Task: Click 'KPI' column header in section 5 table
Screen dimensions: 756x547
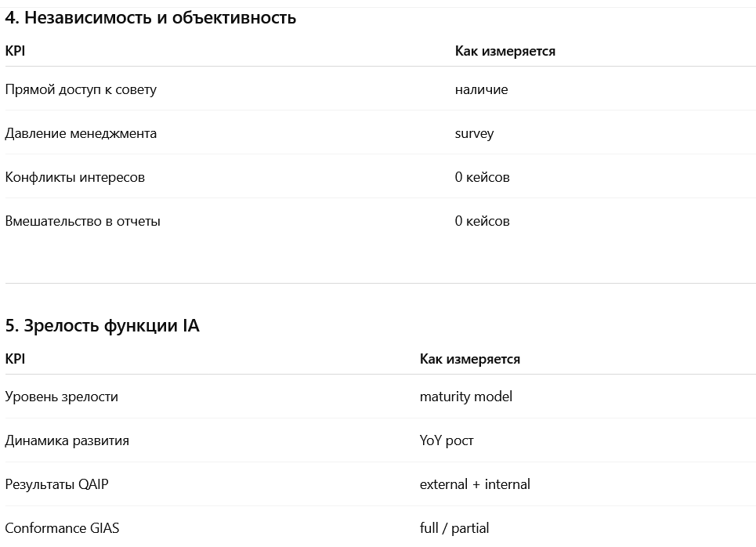Action: (x=15, y=359)
